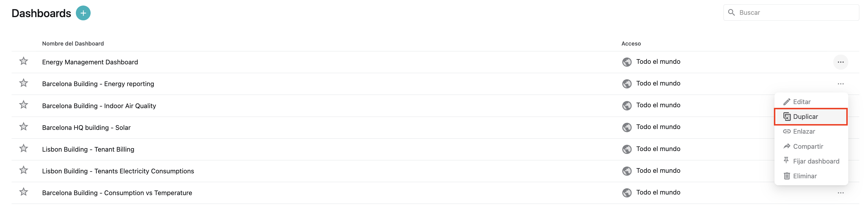Click the globe icon in Energy Management Dashboard row
The width and height of the screenshot is (868, 207).
click(x=627, y=62)
